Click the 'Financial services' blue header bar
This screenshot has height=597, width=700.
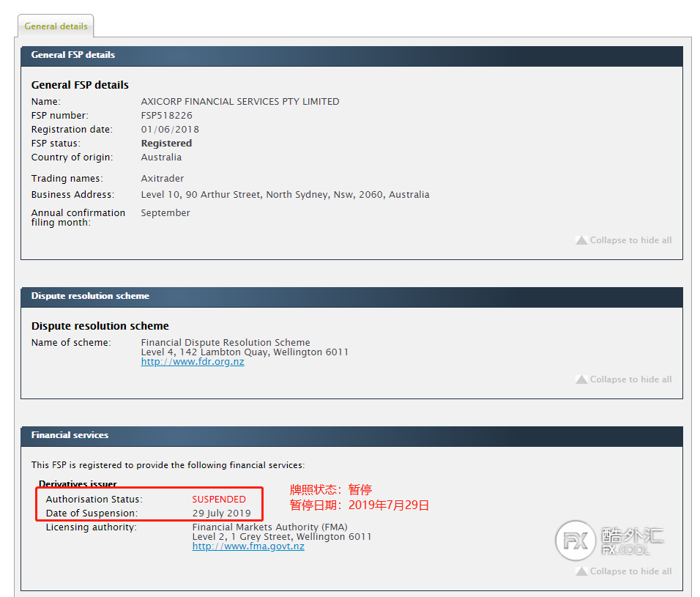point(351,435)
